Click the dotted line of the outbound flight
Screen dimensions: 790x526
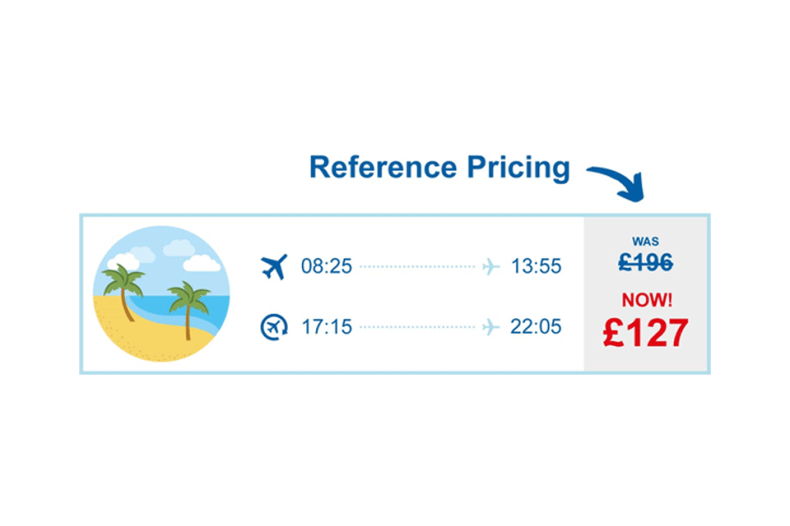pyautogui.click(x=418, y=267)
